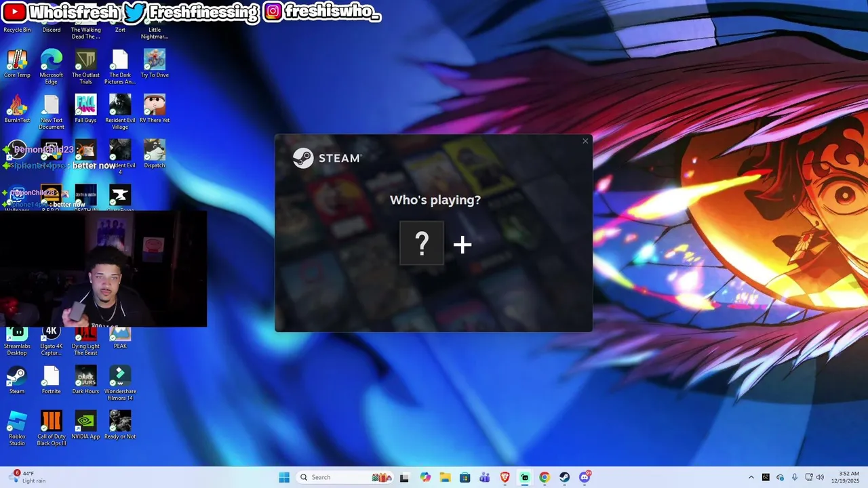Open the weather widget showing 44°F
The image size is (868, 488).
click(x=26, y=477)
